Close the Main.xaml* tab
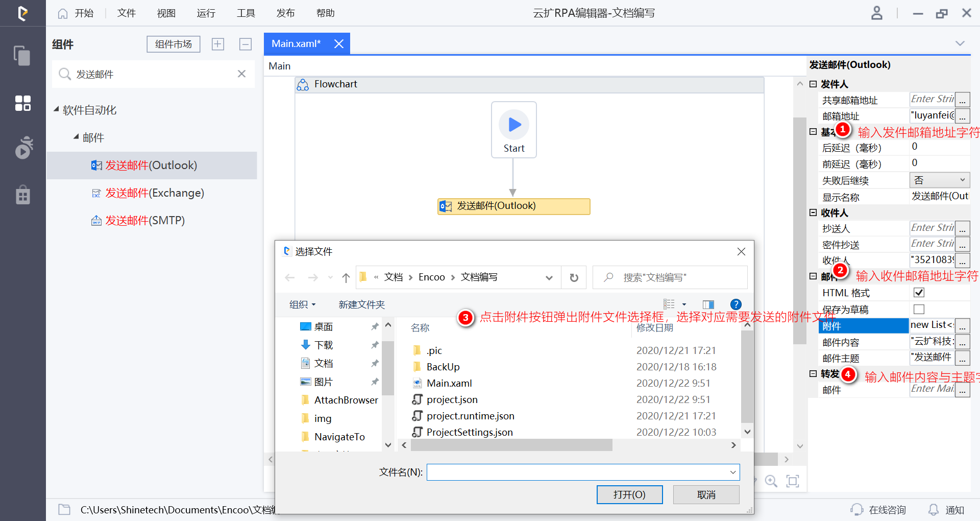 pos(338,44)
